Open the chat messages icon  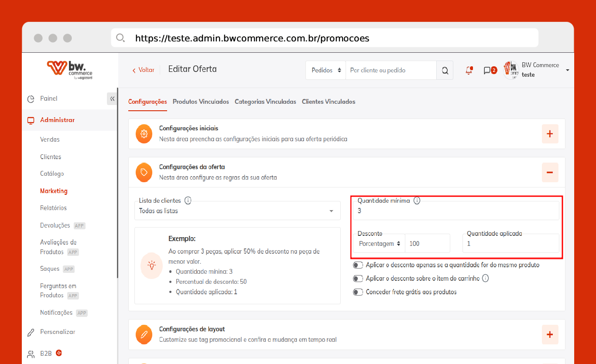click(487, 70)
